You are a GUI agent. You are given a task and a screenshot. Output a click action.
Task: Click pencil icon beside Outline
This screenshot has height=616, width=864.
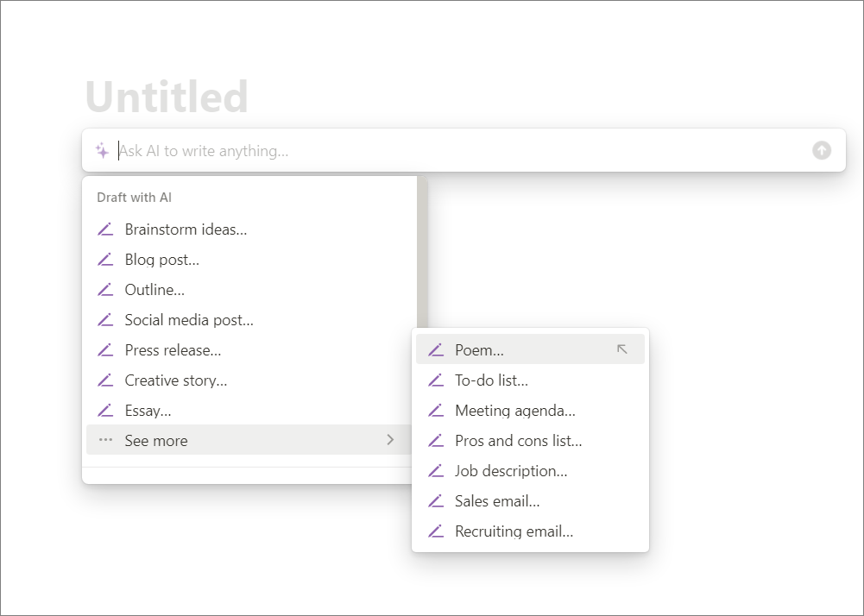click(x=105, y=290)
